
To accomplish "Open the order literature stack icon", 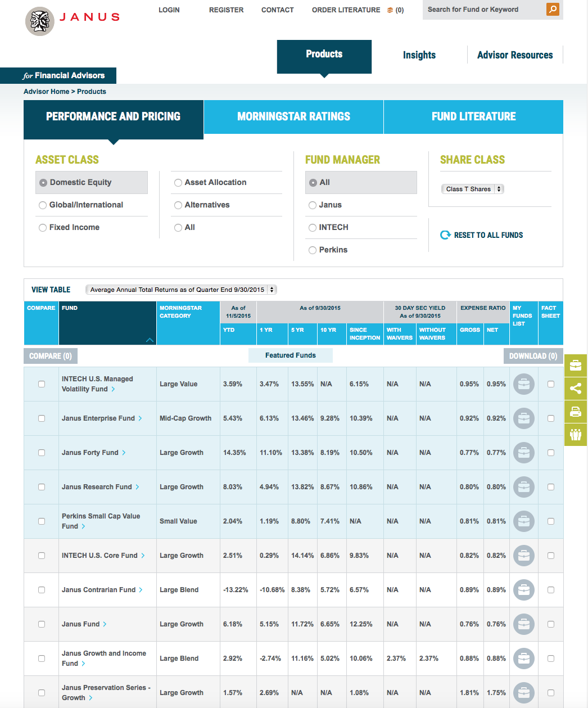I will pyautogui.click(x=390, y=10).
